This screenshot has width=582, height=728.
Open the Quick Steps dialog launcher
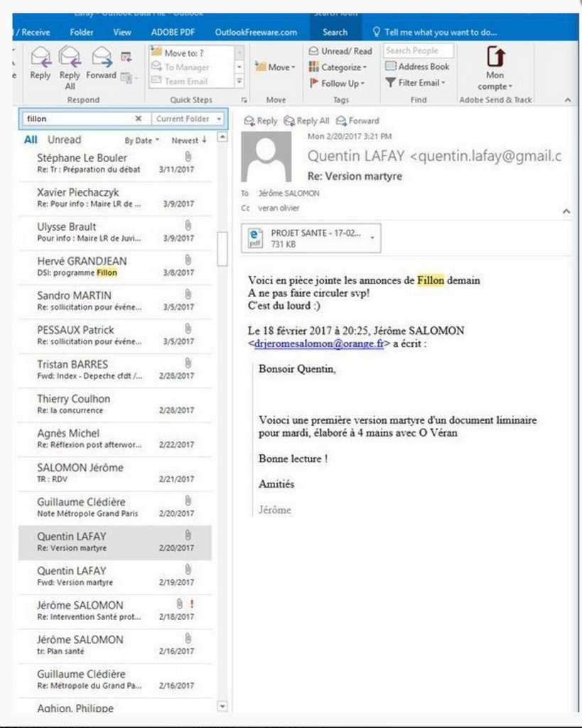(244, 100)
